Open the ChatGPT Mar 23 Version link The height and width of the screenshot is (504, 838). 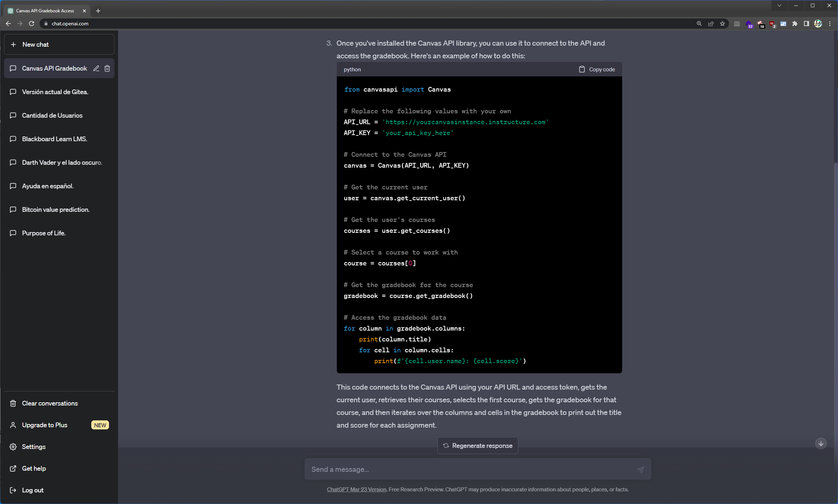coord(356,490)
